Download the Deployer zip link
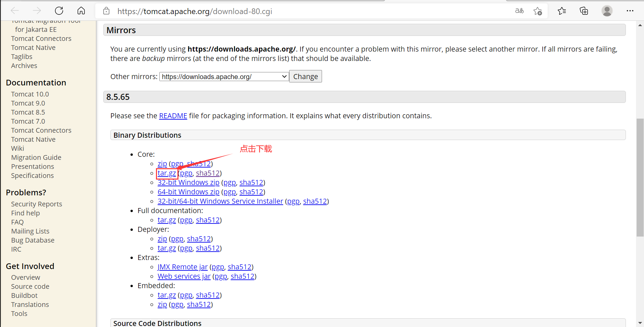644x327 pixels. (162, 239)
